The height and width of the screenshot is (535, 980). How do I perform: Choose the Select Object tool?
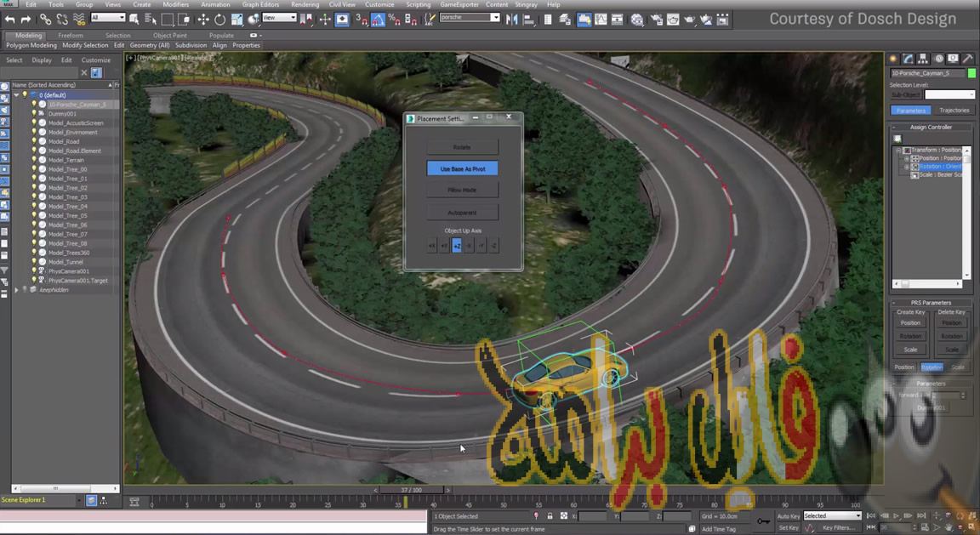(x=134, y=20)
